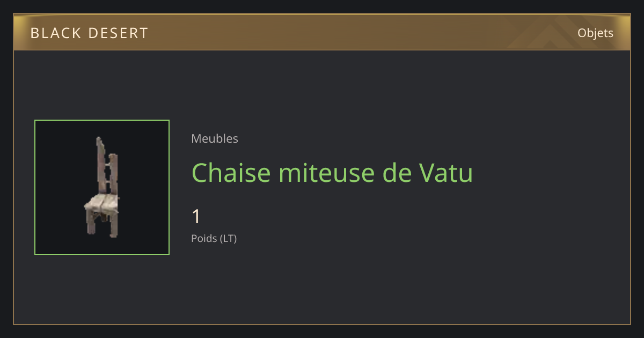Screen dimensions: 644x338
Task: Click the Poids (LT) label
Action: click(214, 238)
